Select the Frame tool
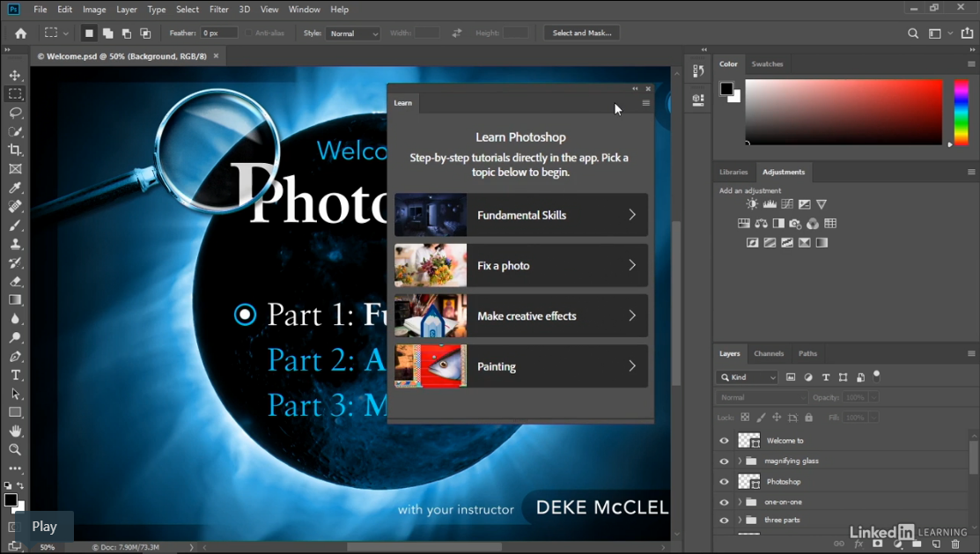 click(x=15, y=169)
